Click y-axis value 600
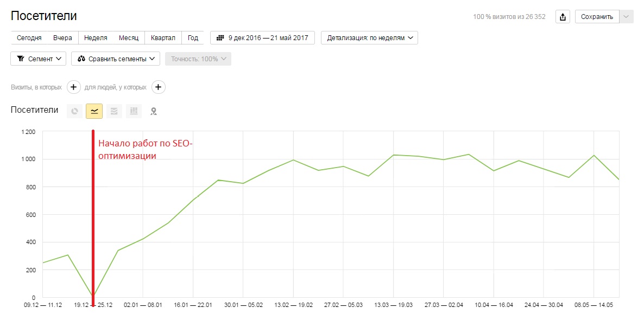Viewport: 644px width, 333px height. 31,214
